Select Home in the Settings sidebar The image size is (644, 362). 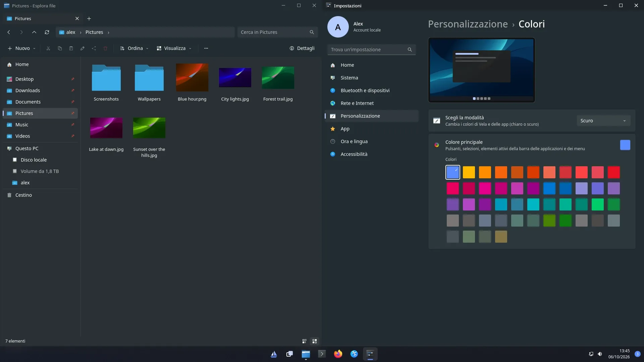tap(371, 65)
